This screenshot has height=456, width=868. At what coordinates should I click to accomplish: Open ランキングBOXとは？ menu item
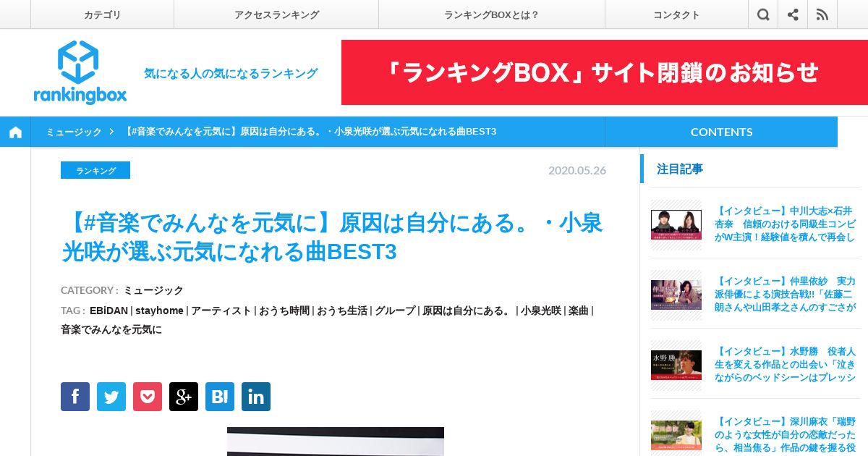coord(492,14)
